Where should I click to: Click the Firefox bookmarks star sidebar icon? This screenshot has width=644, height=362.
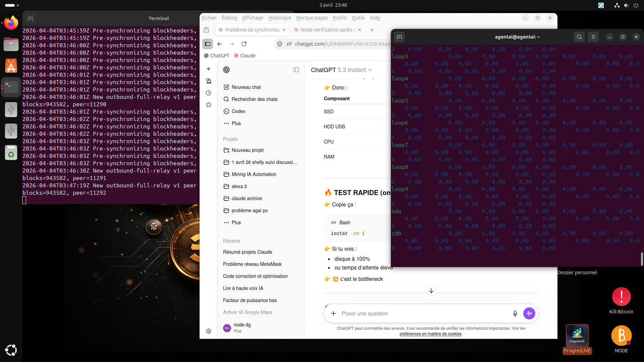click(x=209, y=105)
